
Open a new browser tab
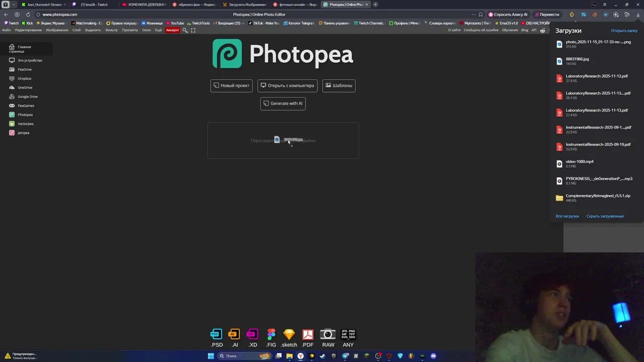click(375, 5)
